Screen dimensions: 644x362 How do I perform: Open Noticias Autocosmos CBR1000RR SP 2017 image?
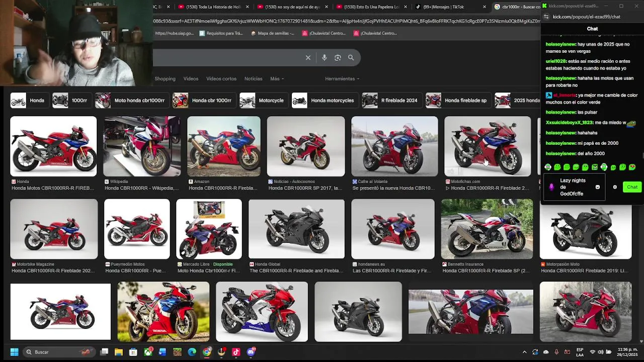[306, 146]
